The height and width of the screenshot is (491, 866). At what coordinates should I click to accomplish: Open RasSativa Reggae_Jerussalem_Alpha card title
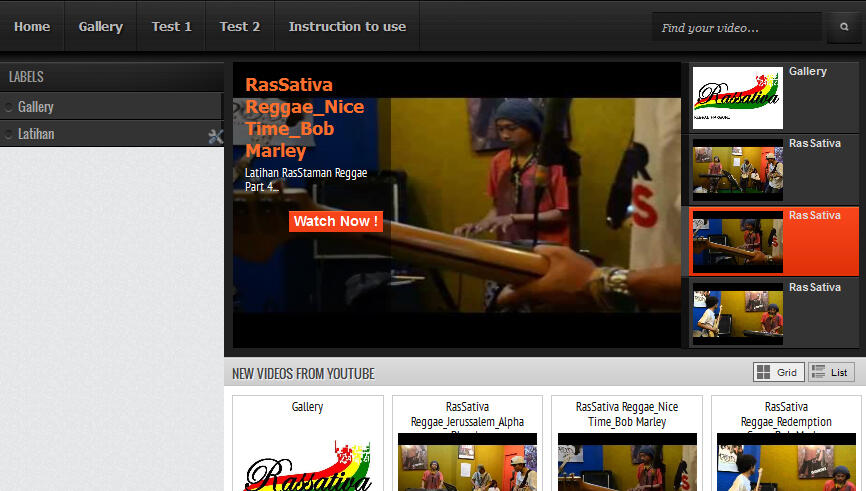coord(467,414)
